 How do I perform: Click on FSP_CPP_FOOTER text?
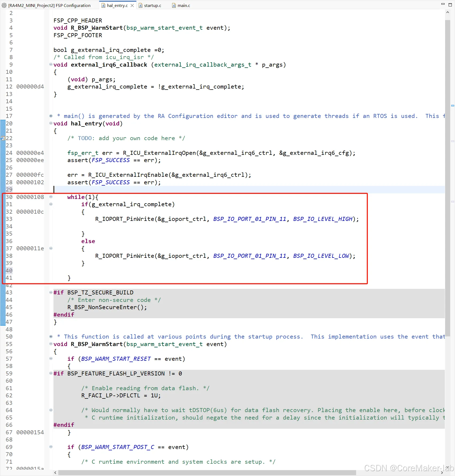[78, 35]
